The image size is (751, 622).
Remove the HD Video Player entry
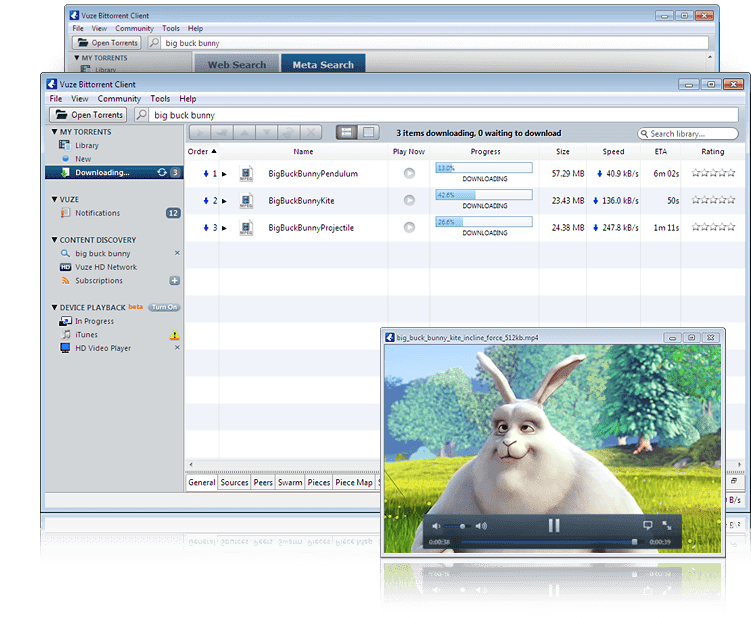[x=177, y=348]
